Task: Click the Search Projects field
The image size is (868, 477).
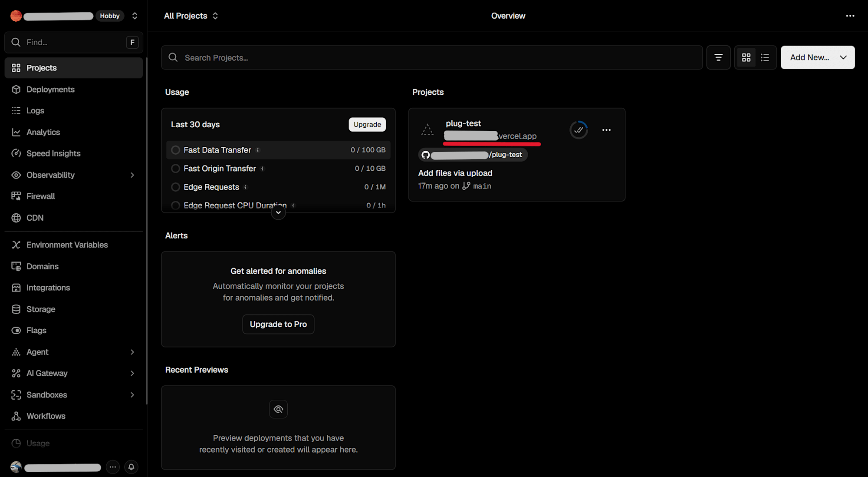Action: [x=432, y=57]
